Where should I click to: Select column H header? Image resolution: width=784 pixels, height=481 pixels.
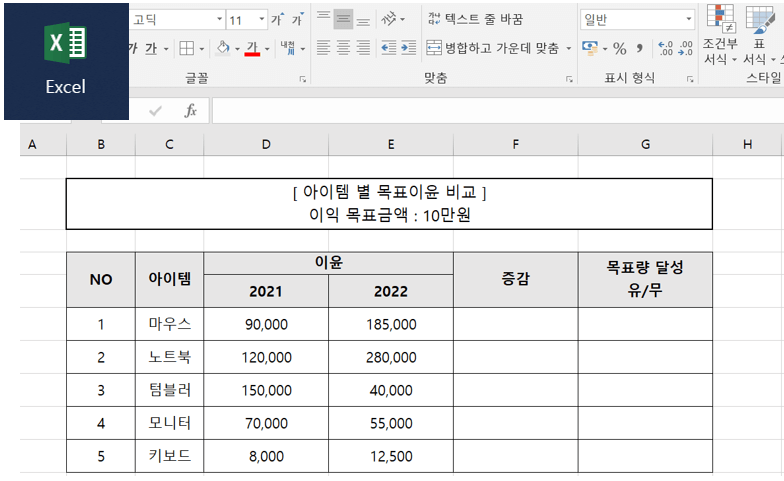(748, 145)
